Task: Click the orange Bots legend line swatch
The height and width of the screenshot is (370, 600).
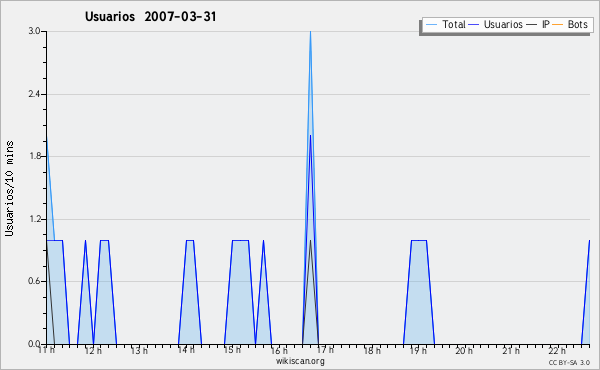Action: coord(558,25)
